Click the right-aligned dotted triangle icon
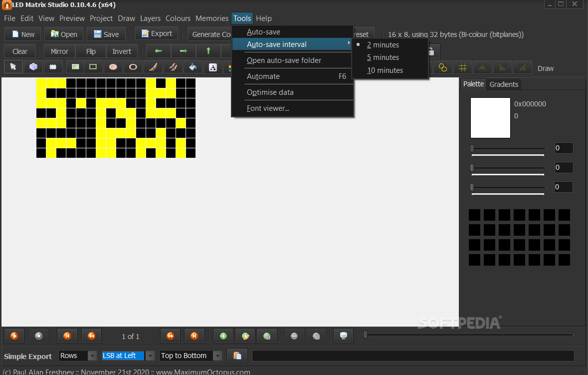The image size is (588, 375). point(522,67)
